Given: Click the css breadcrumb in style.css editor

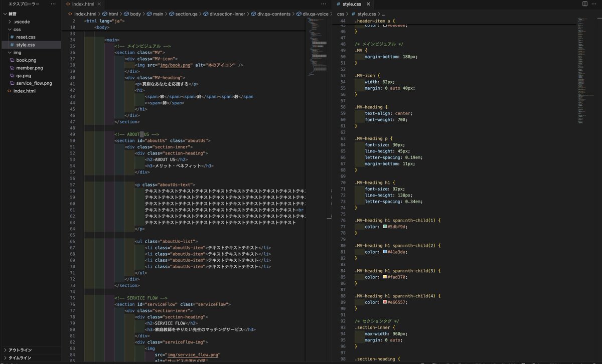Looking at the screenshot, I should [x=341, y=14].
